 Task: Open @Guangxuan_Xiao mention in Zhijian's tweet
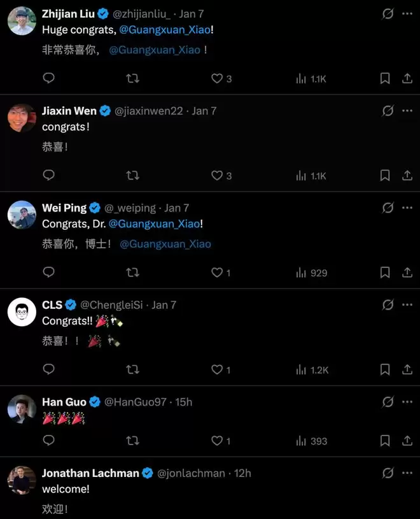171,29
